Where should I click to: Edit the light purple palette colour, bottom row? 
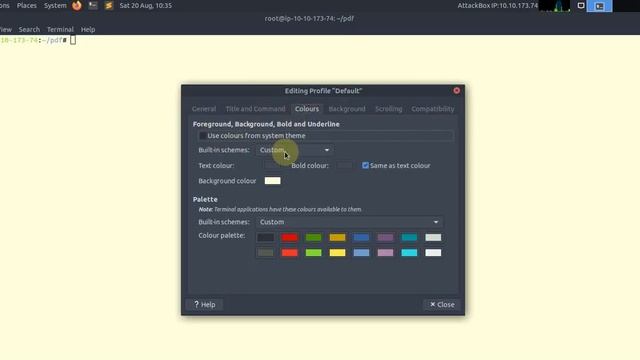385,253
